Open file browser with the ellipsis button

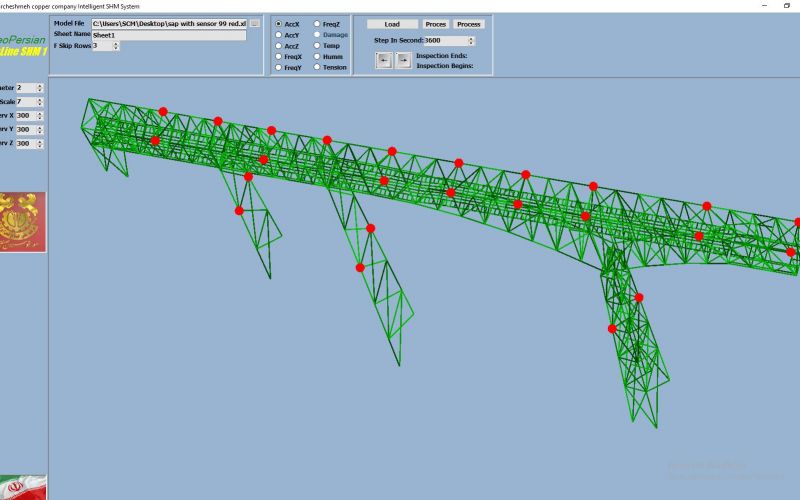[x=255, y=23]
